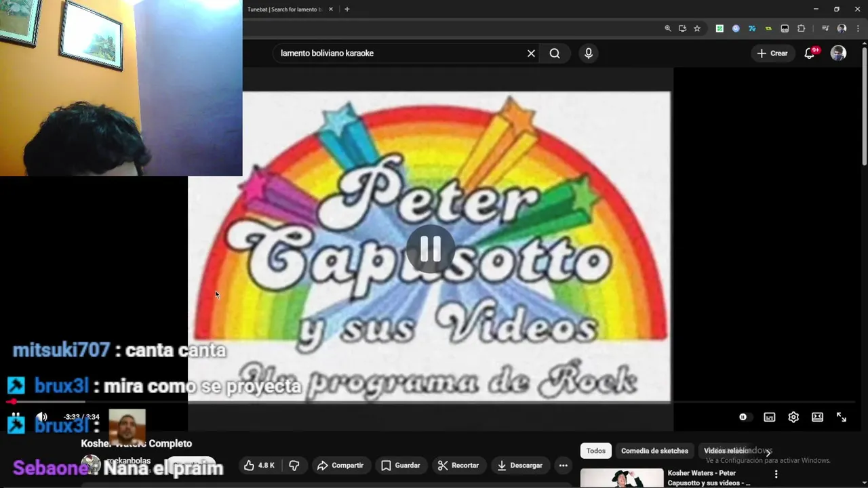Select the Comedia de sketches chip

click(x=654, y=451)
